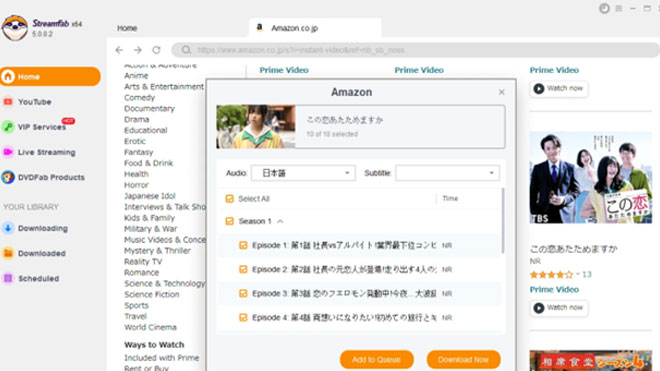
Task: Click the VIP Services key icon
Action: click(8, 127)
